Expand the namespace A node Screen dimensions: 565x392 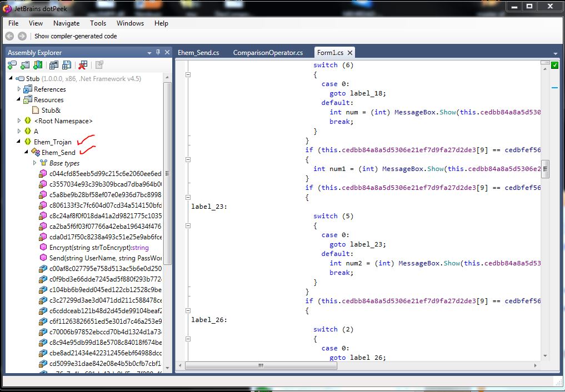(19, 131)
